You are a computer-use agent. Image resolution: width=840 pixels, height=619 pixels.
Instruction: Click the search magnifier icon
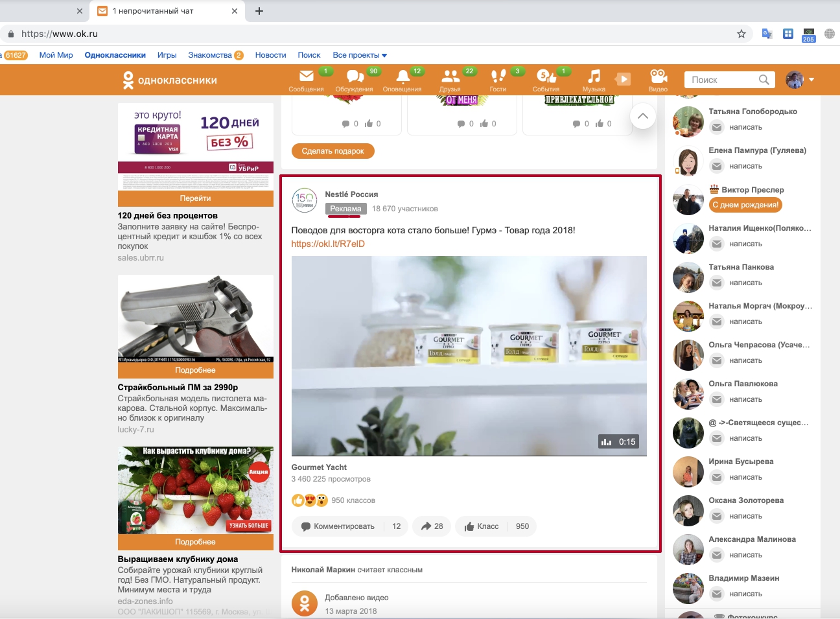tap(764, 80)
